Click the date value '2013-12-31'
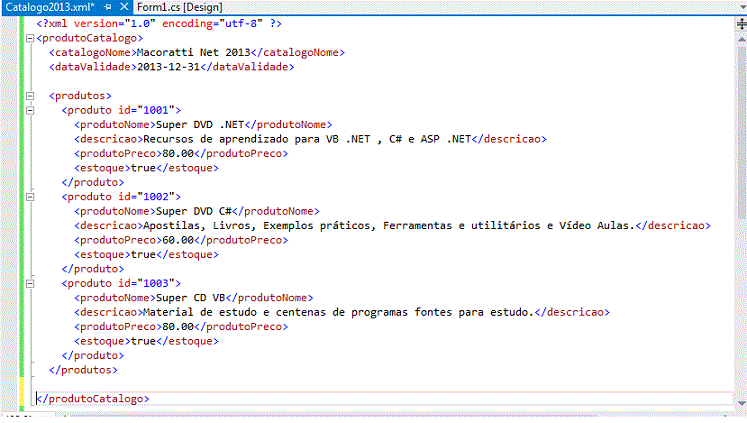The image size is (747, 423). [x=169, y=67]
